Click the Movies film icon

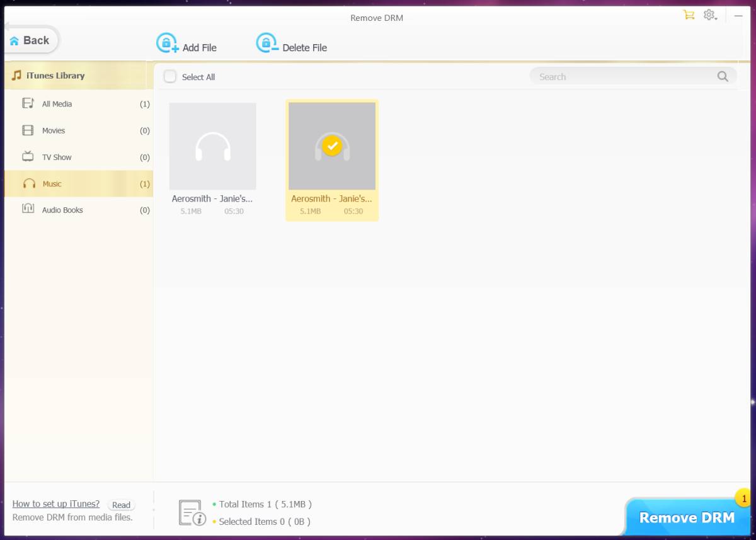28,130
